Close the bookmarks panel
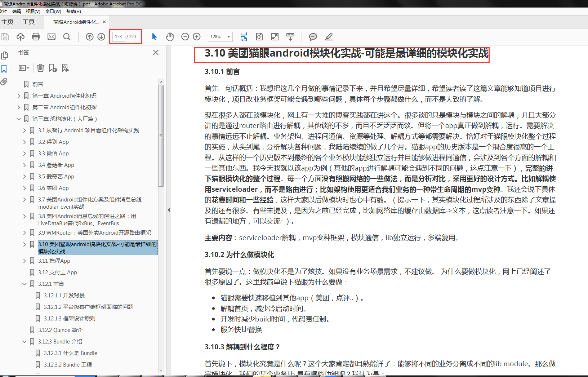The width and height of the screenshot is (588, 377). pyautogui.click(x=156, y=52)
